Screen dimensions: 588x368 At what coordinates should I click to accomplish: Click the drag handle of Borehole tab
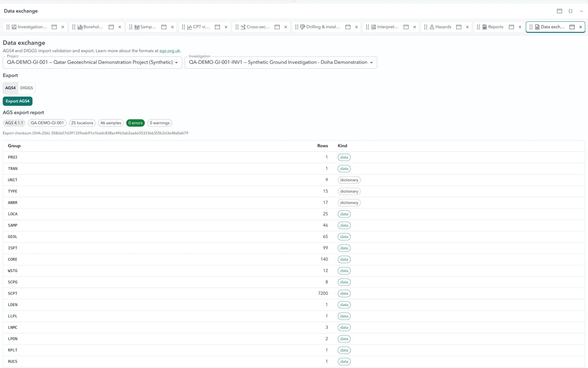pyautogui.click(x=74, y=27)
